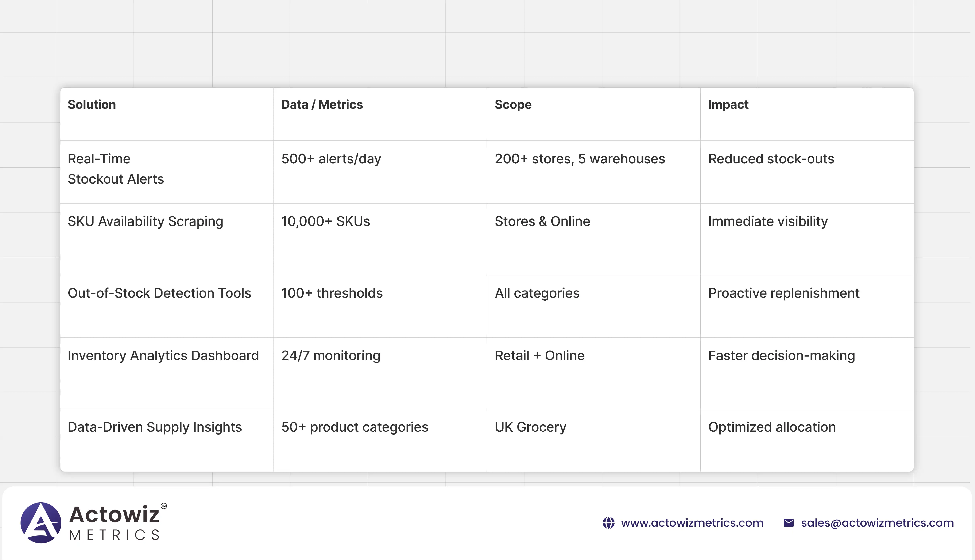Screen dimensions: 975x560
Task: Select the Real-Time Stockout Alerts cell
Action: [x=115, y=169]
